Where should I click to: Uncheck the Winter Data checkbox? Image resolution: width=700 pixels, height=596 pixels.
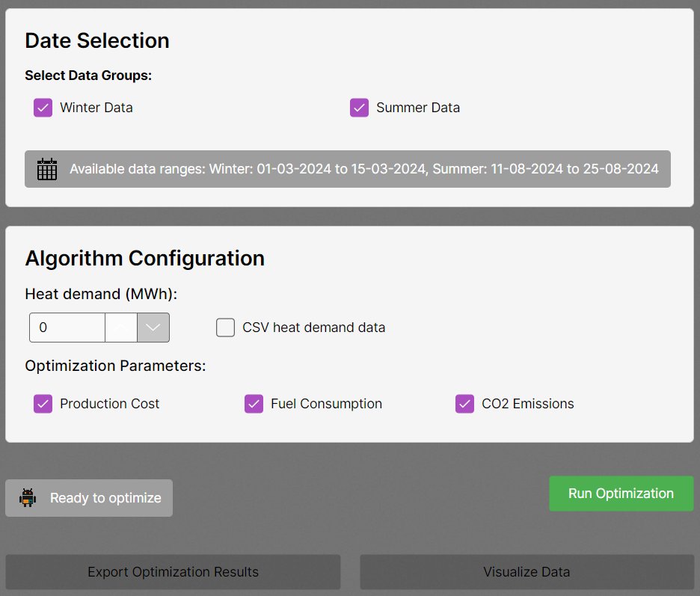43,108
